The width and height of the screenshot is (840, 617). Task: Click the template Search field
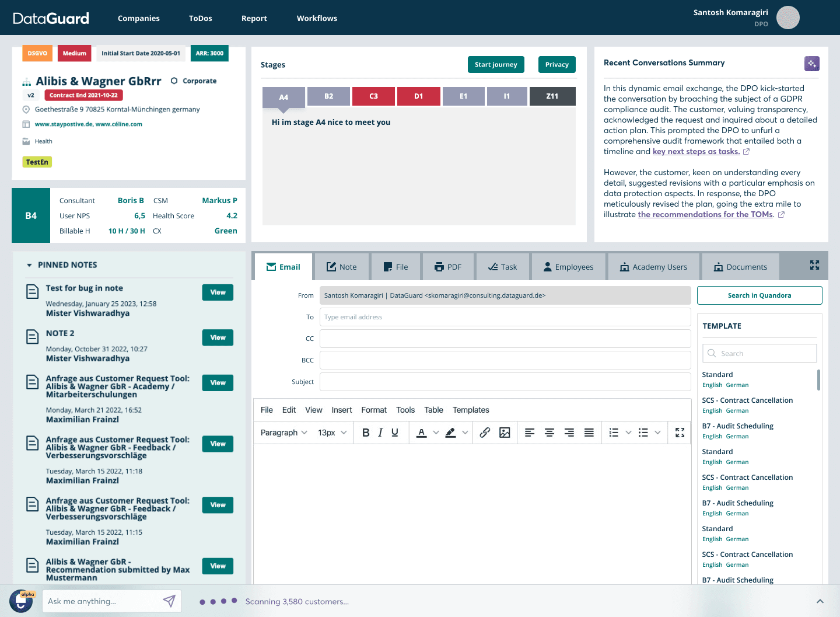tap(759, 353)
